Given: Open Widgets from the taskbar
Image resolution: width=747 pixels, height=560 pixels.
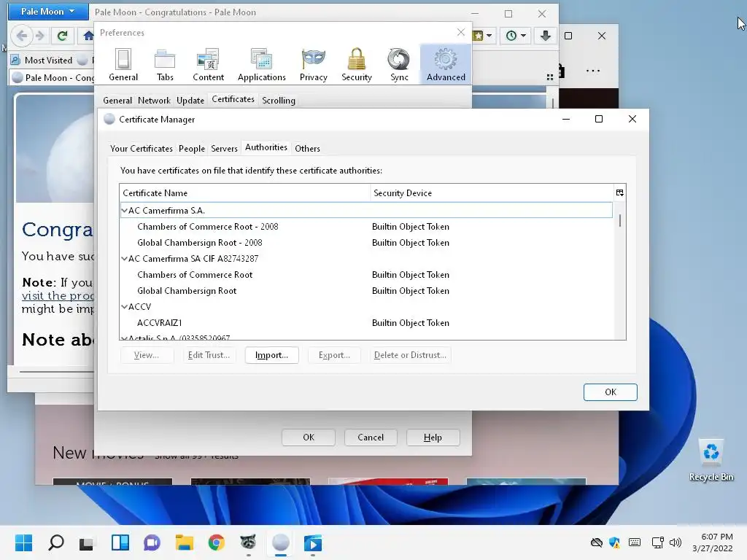Looking at the screenshot, I should [x=120, y=542].
